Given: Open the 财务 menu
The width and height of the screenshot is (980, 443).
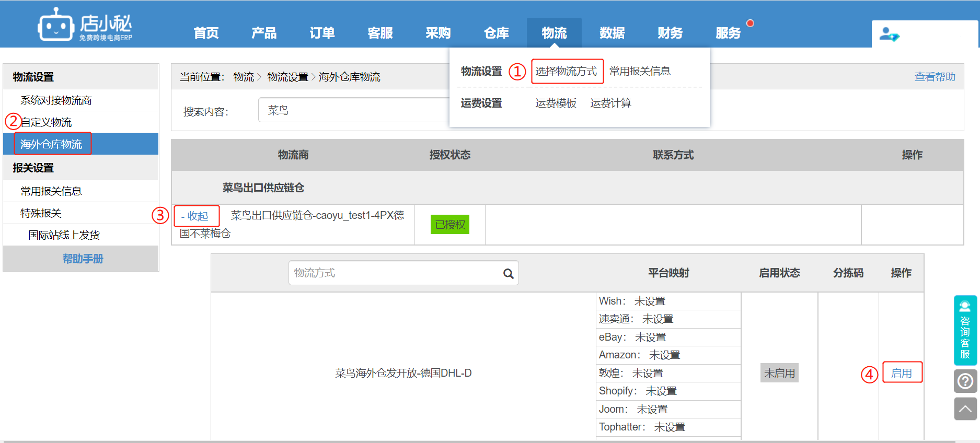Looking at the screenshot, I should [670, 33].
